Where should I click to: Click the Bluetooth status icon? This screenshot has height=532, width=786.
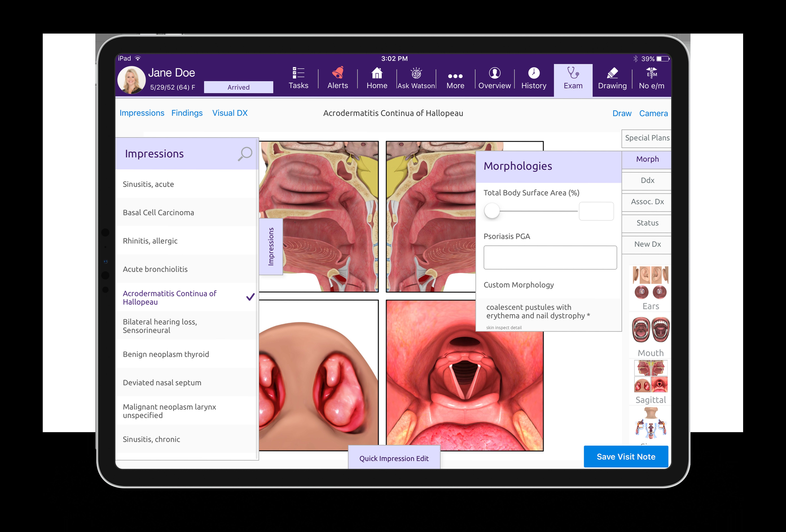pos(635,59)
